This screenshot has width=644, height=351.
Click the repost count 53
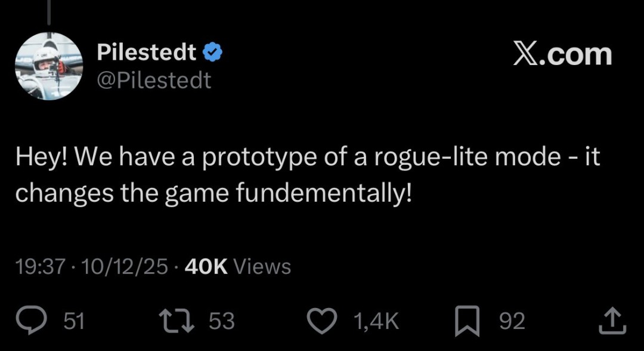222,322
